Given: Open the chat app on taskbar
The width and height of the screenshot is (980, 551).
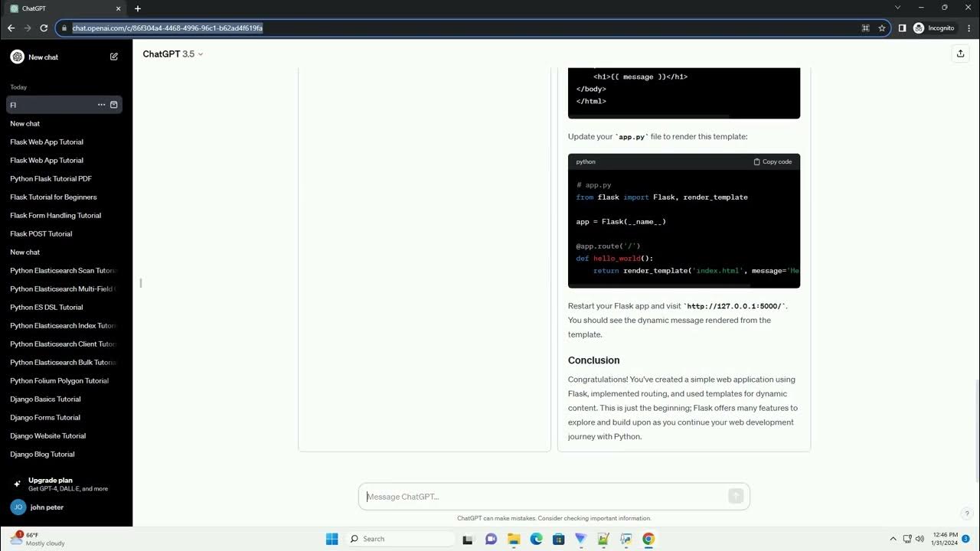Looking at the screenshot, I should (x=492, y=539).
